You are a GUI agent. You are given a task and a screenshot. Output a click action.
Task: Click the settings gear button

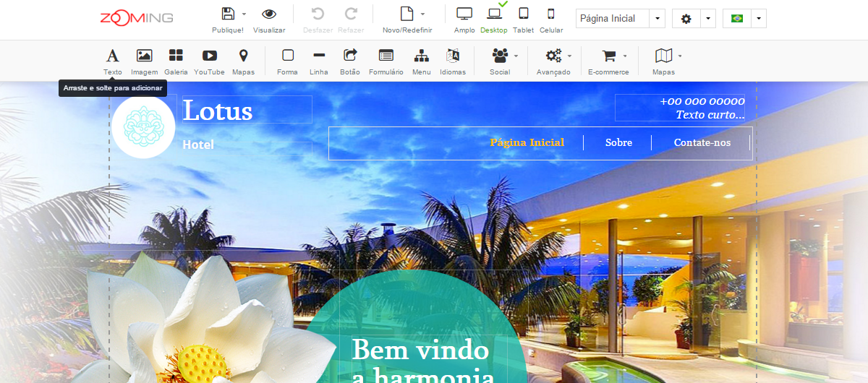click(x=686, y=19)
